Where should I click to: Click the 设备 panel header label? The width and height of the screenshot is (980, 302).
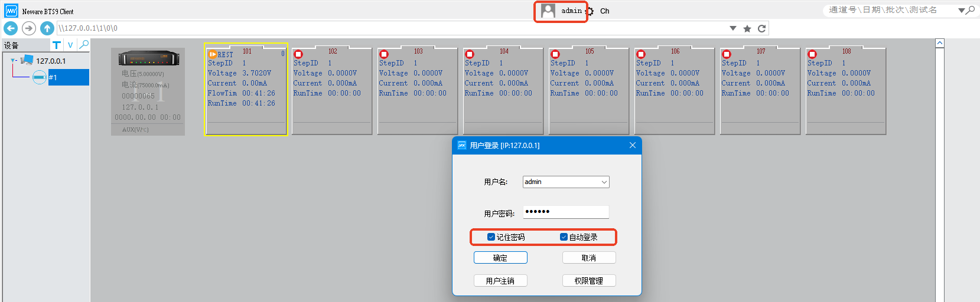11,45
